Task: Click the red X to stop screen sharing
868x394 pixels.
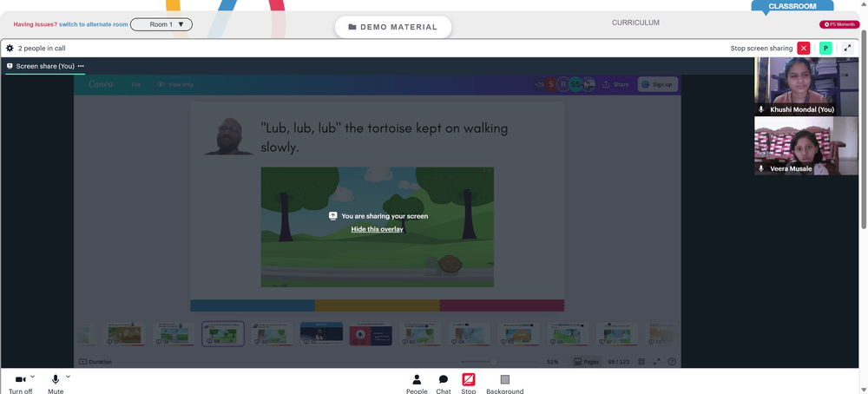Action: coord(803,48)
